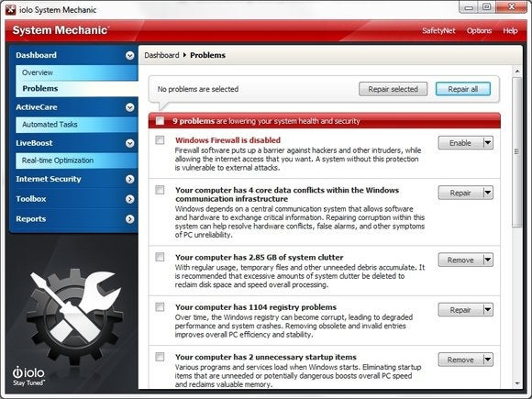
Task: Check the select-all 9 problems checkbox
Action: click(x=160, y=121)
